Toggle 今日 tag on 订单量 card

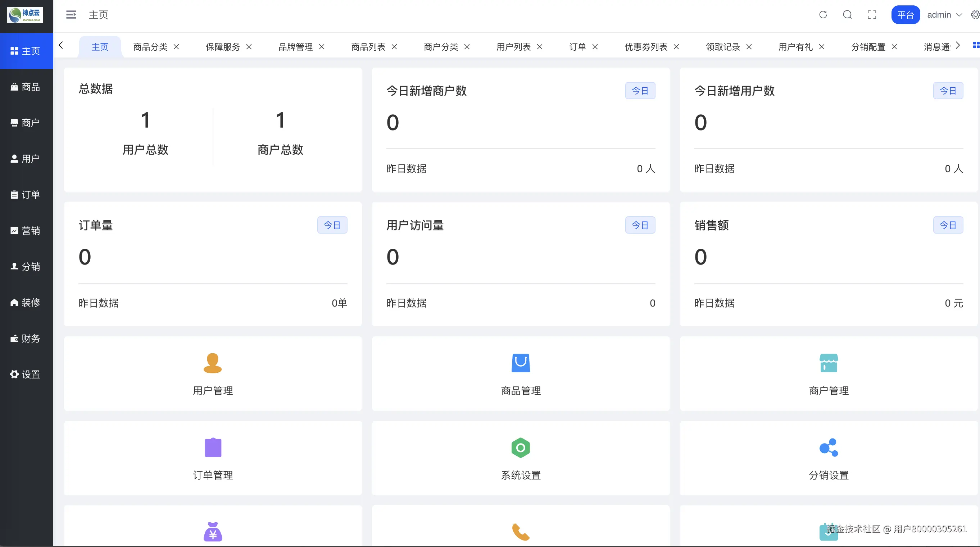pyautogui.click(x=332, y=225)
